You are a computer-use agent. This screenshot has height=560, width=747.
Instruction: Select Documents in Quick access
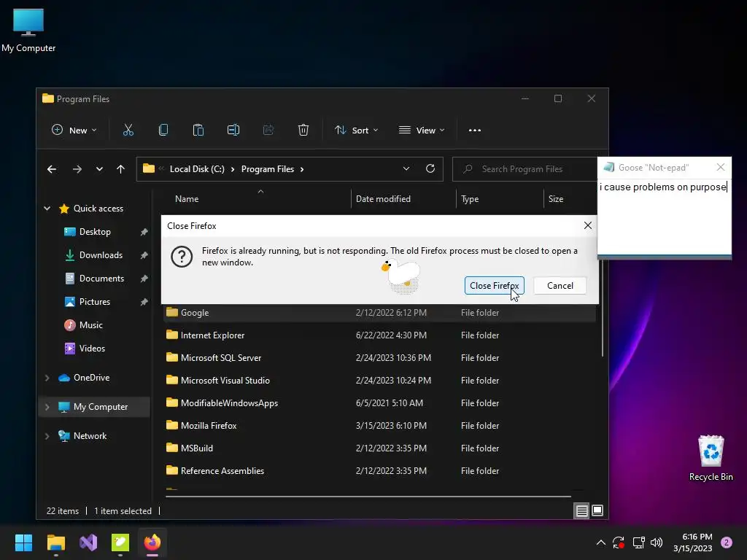(x=101, y=279)
